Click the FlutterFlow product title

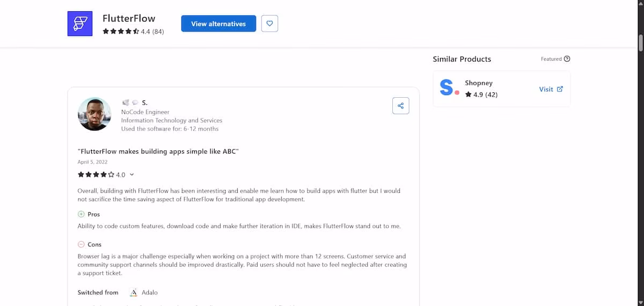click(x=128, y=18)
